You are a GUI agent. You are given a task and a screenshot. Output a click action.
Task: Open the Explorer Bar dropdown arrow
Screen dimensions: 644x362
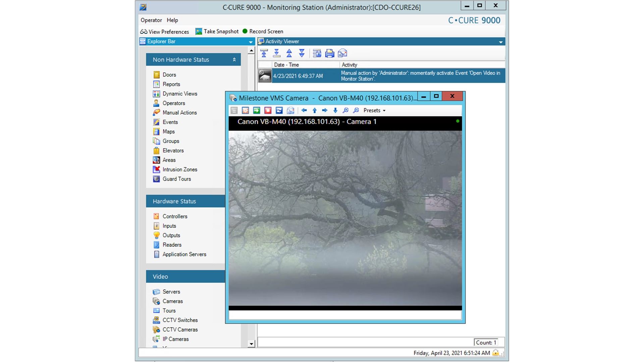click(x=251, y=42)
